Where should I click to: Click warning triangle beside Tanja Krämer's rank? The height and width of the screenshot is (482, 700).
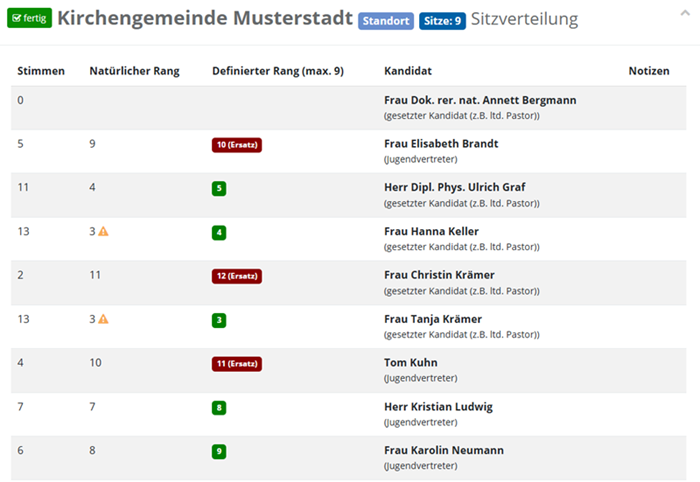(104, 319)
